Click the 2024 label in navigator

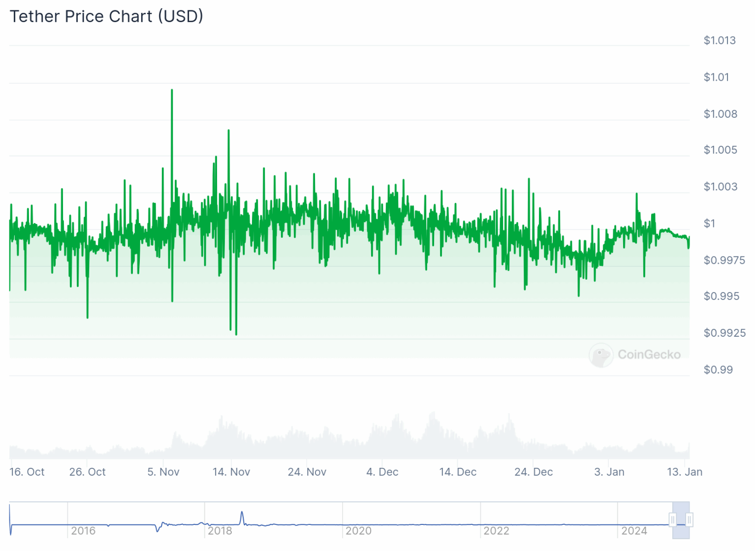pyautogui.click(x=634, y=531)
